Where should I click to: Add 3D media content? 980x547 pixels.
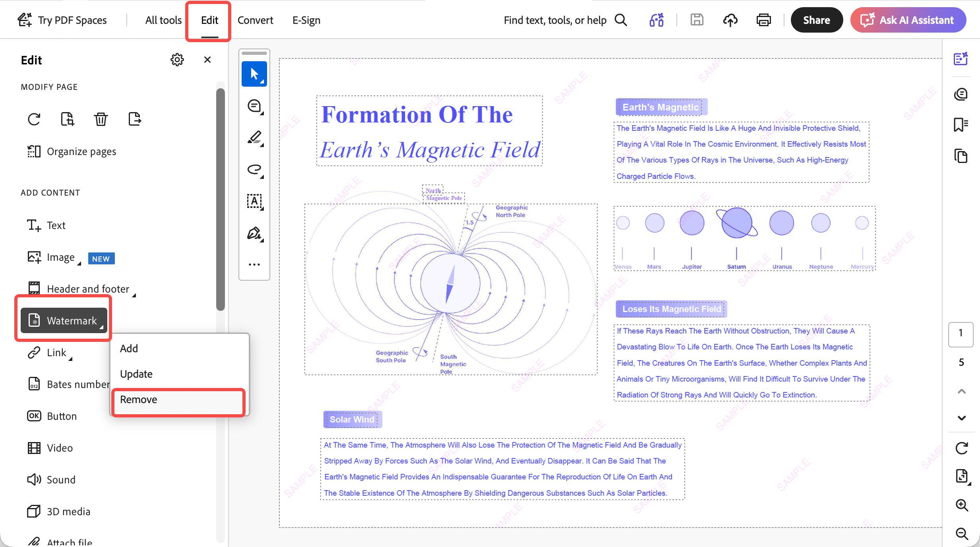[x=58, y=512]
